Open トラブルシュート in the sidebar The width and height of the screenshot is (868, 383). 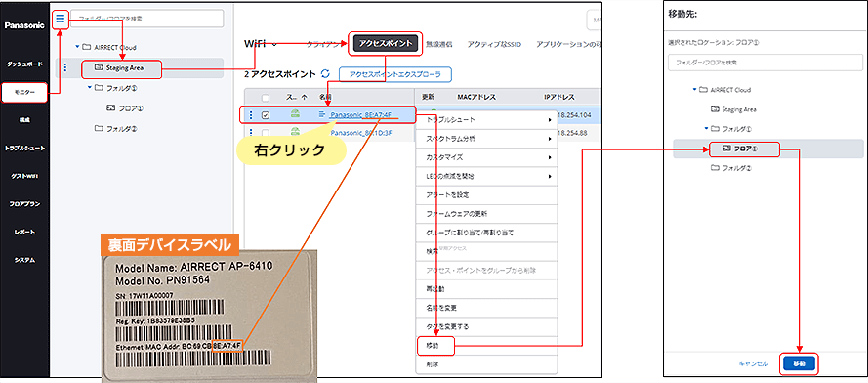pyautogui.click(x=24, y=149)
